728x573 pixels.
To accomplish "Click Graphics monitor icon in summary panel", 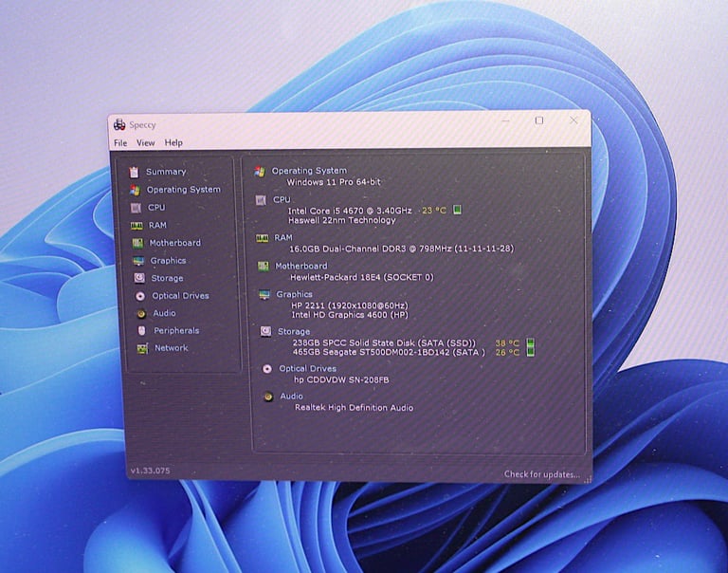I will tap(264, 295).
